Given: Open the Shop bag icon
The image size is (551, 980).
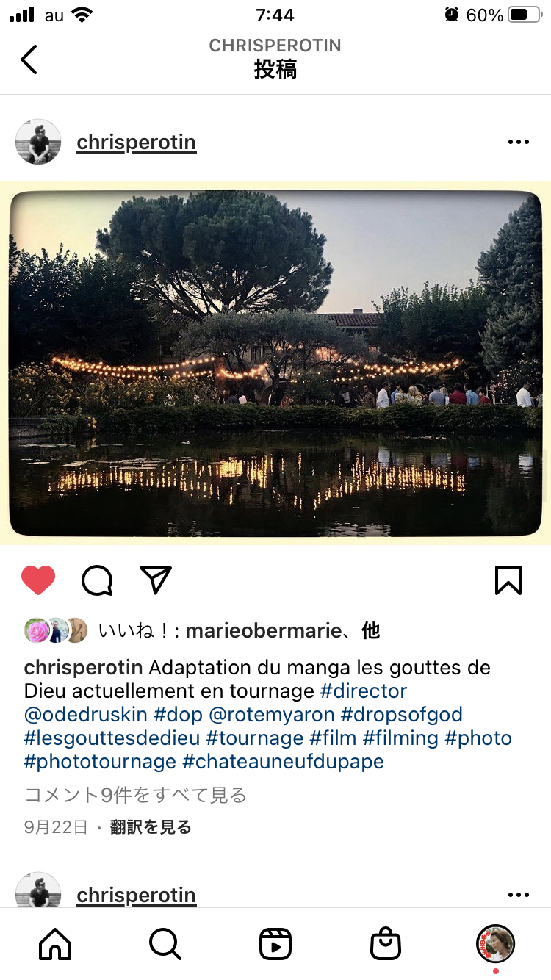Looking at the screenshot, I should 386,944.
